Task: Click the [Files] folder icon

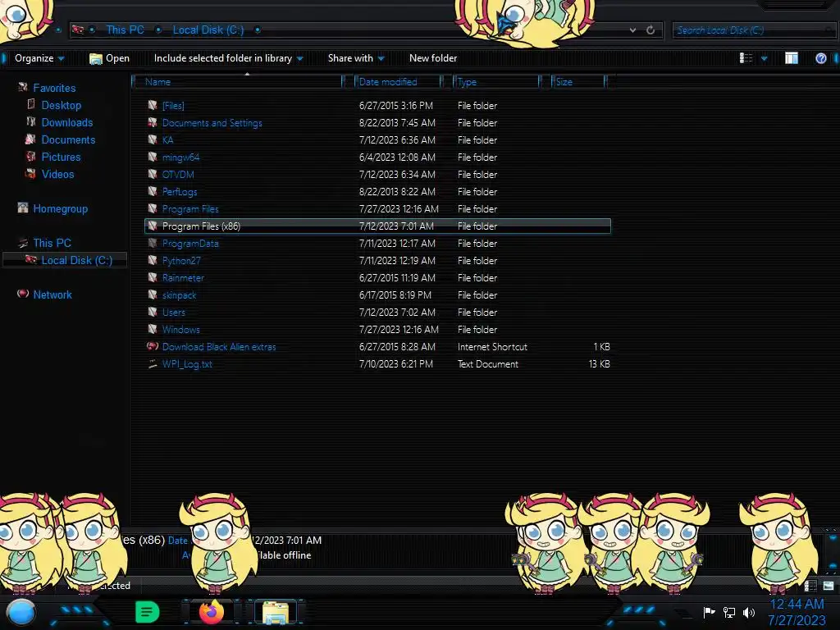Action: click(153, 105)
